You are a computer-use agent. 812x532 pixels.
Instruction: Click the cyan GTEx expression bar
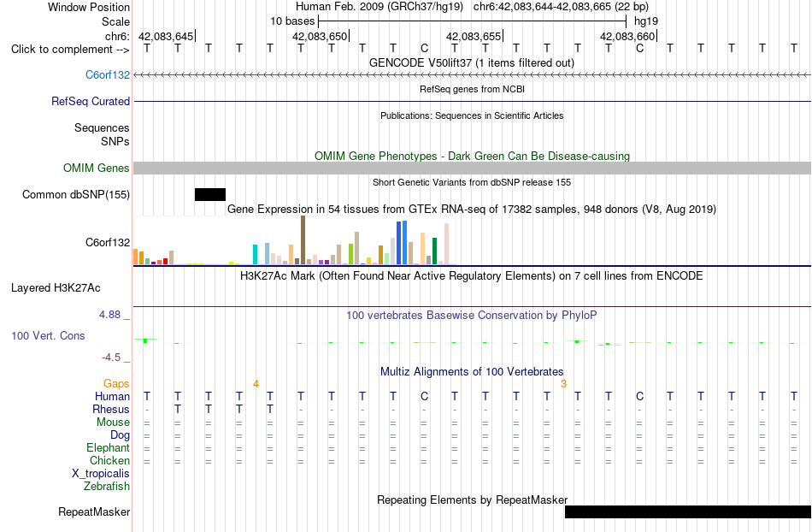click(x=255, y=254)
